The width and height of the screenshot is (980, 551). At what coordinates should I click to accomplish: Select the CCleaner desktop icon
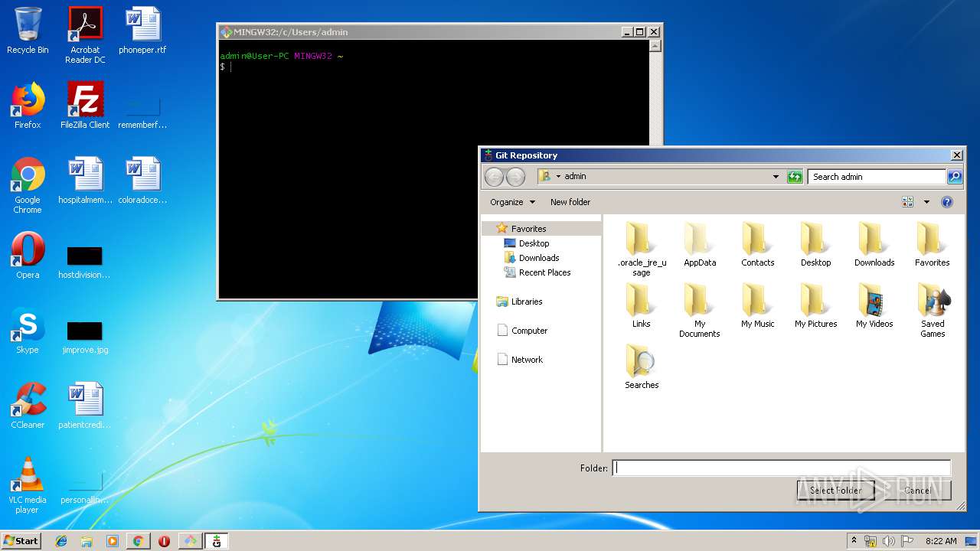(28, 406)
